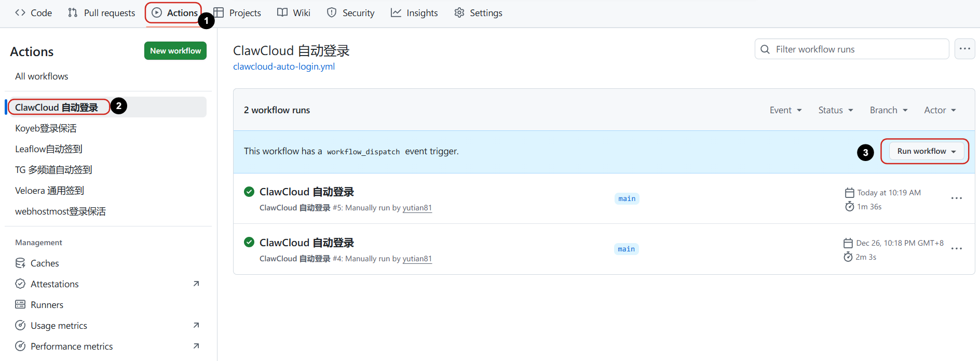Screen dimensions: 980x361
Task: Open Attestations external link arrow icon
Action: coord(196,284)
